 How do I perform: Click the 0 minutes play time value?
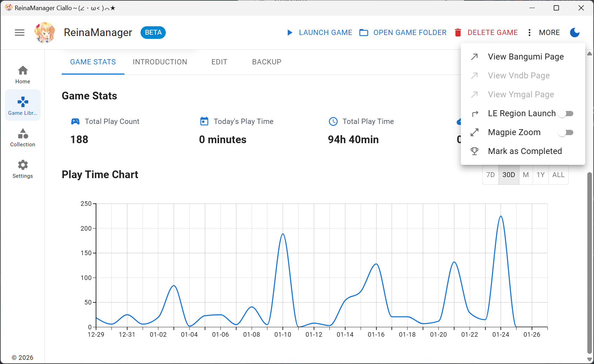(x=223, y=140)
